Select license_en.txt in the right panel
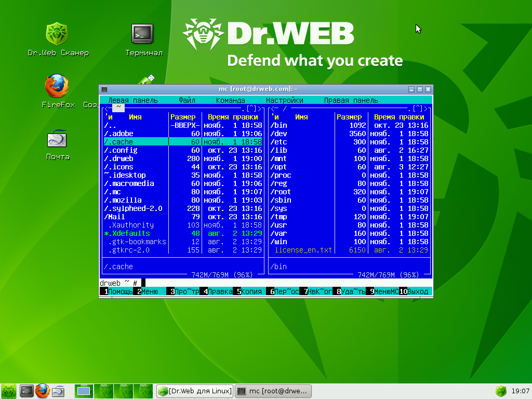532x399 pixels. [x=349, y=250]
